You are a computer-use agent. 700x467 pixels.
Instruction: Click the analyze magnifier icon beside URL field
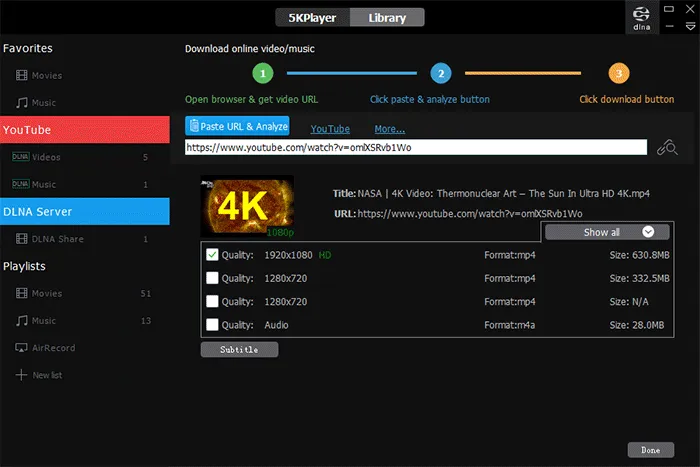pyautogui.click(x=667, y=148)
